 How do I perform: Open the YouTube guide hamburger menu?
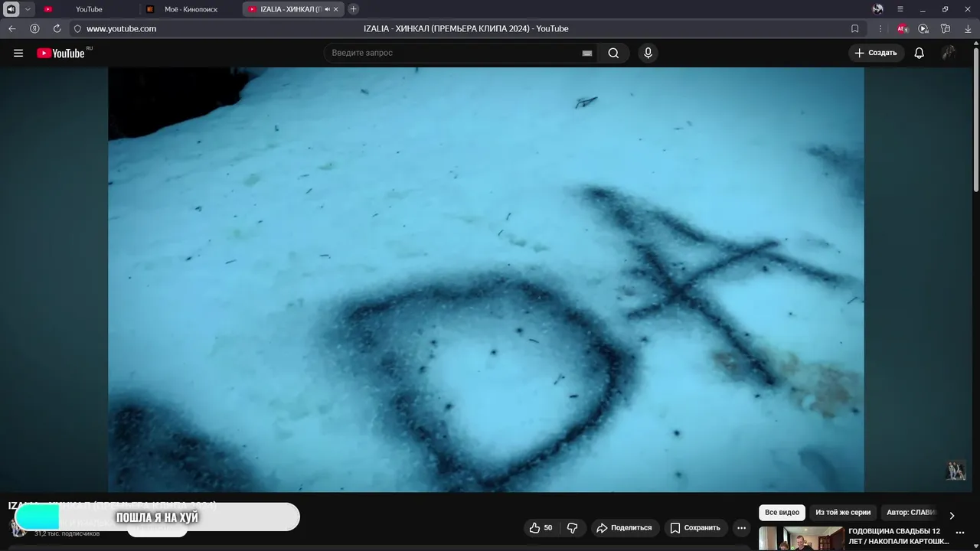coord(18,53)
